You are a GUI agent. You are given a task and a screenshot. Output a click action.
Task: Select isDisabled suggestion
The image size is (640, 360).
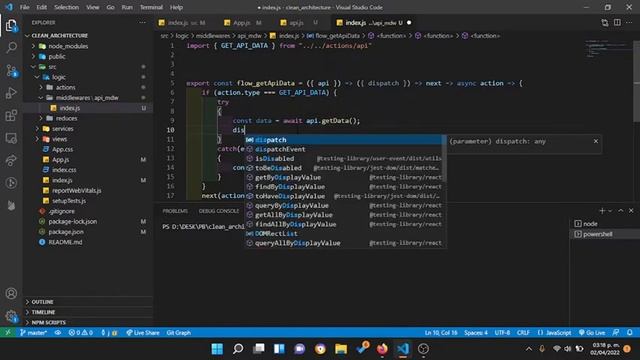tap(343, 158)
